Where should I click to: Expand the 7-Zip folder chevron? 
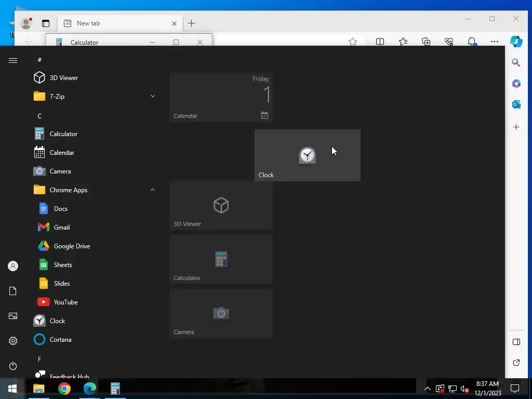(x=153, y=96)
